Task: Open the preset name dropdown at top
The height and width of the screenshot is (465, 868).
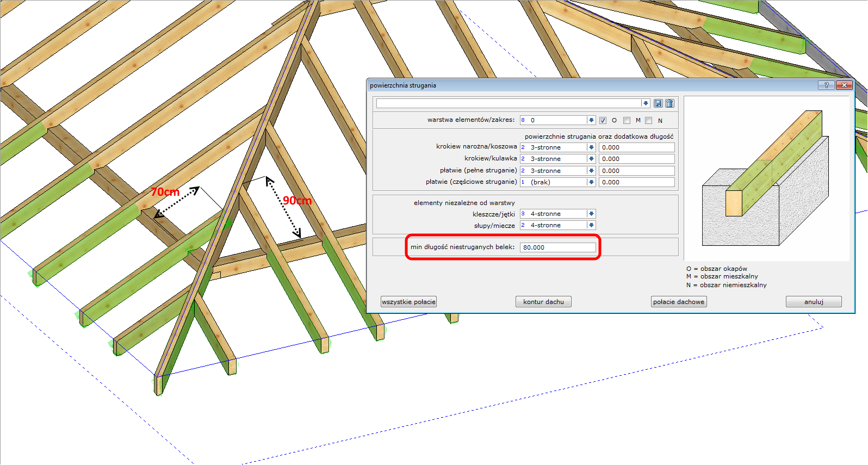Action: (645, 103)
